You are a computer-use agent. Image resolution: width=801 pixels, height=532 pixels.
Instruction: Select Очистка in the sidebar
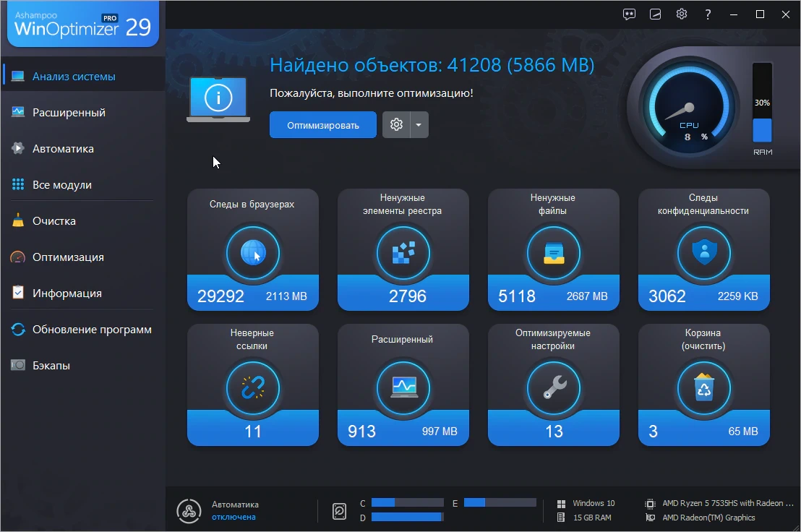[x=83, y=221]
